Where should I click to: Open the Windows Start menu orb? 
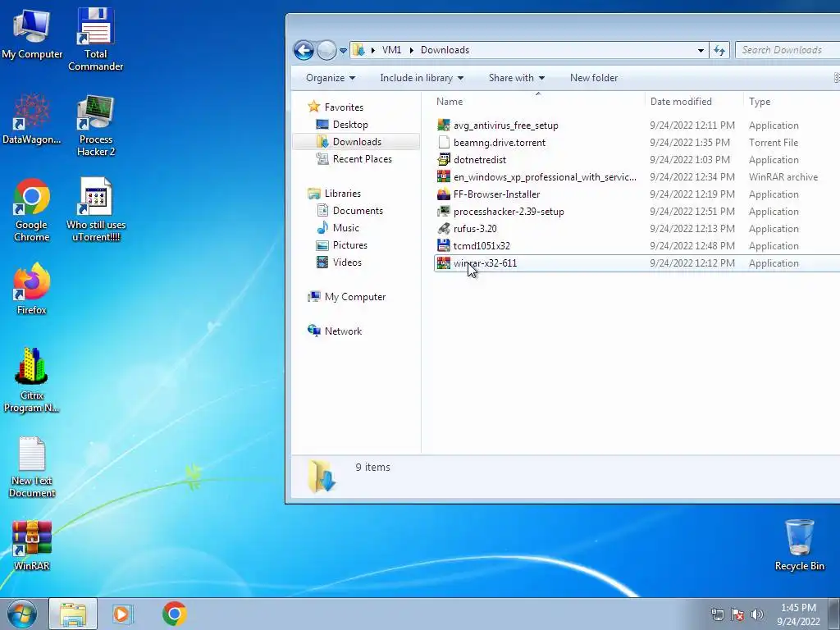[x=22, y=614]
